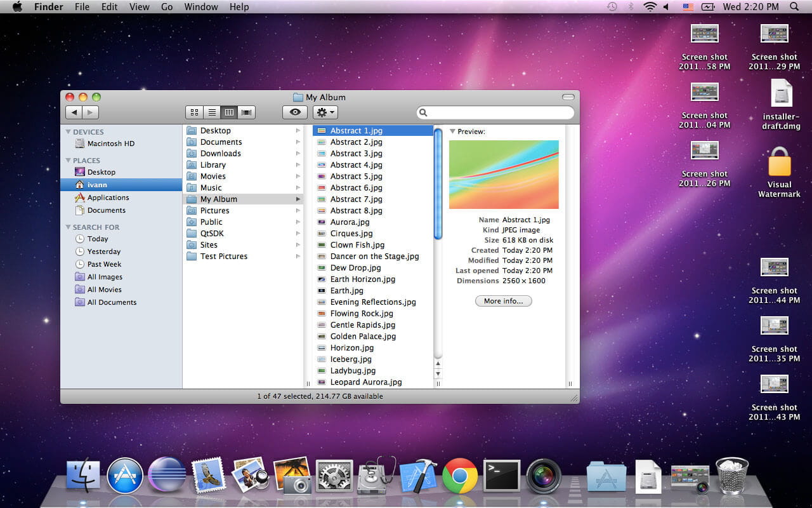This screenshot has height=508, width=812.
Task: Click the More info... button
Action: pyautogui.click(x=504, y=301)
